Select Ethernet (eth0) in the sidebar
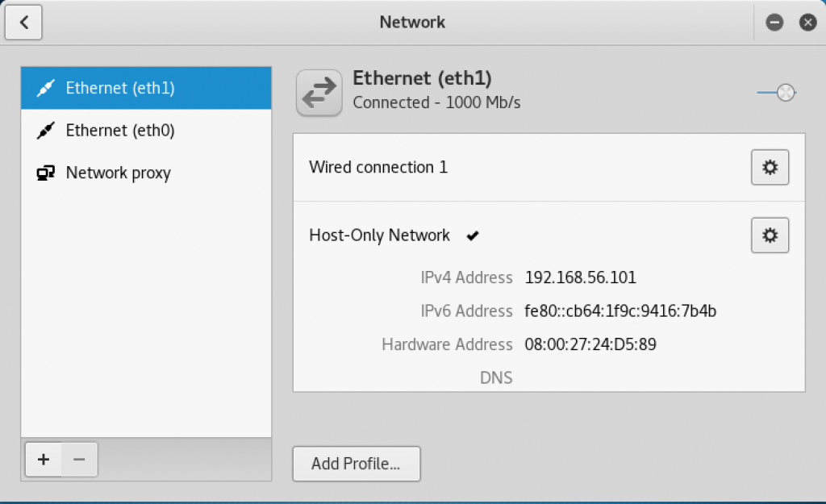The width and height of the screenshot is (826, 504). (x=146, y=130)
